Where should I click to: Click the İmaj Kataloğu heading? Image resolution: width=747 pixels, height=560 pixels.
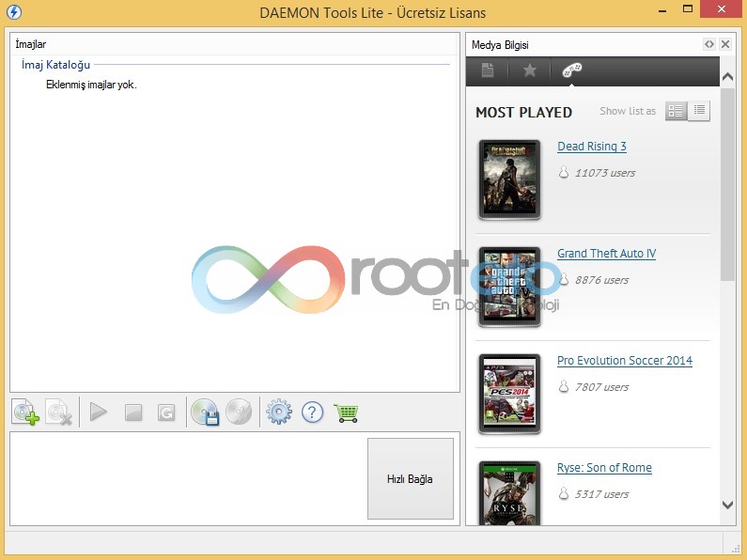point(55,65)
